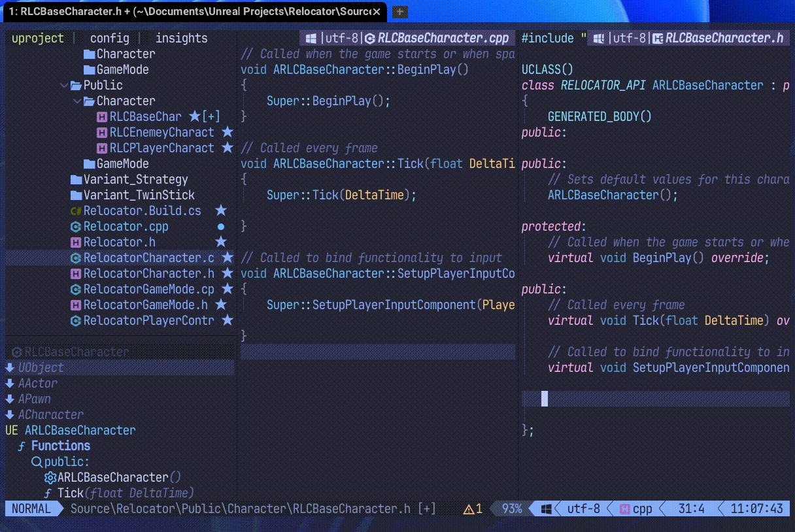This screenshot has width=795, height=532.
Task: Select the RLCBaseCharacter.h editor tab at top
Action: pyautogui.click(x=194, y=12)
